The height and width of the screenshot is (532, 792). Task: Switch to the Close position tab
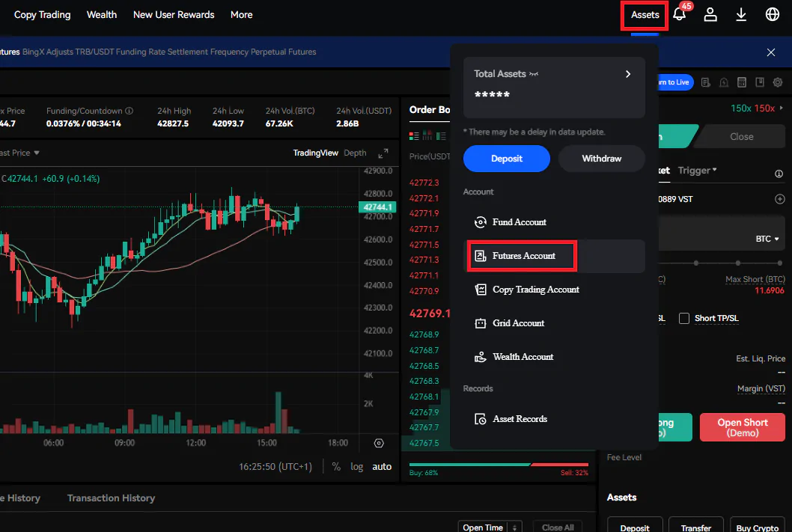click(742, 136)
